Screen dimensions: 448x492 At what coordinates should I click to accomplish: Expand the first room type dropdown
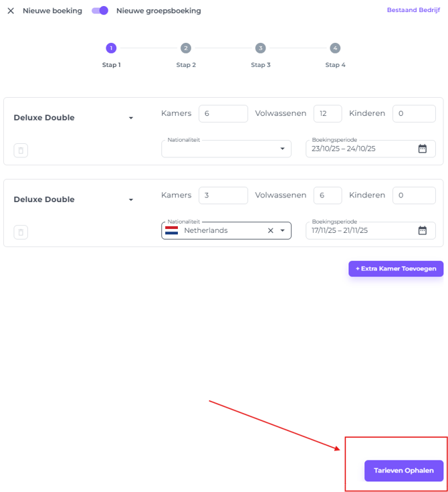[131, 118]
